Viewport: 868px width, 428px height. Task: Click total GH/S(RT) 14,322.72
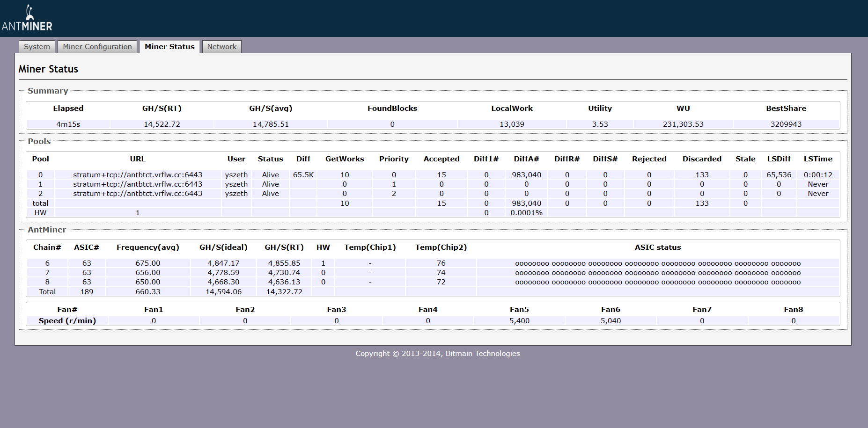tap(284, 292)
